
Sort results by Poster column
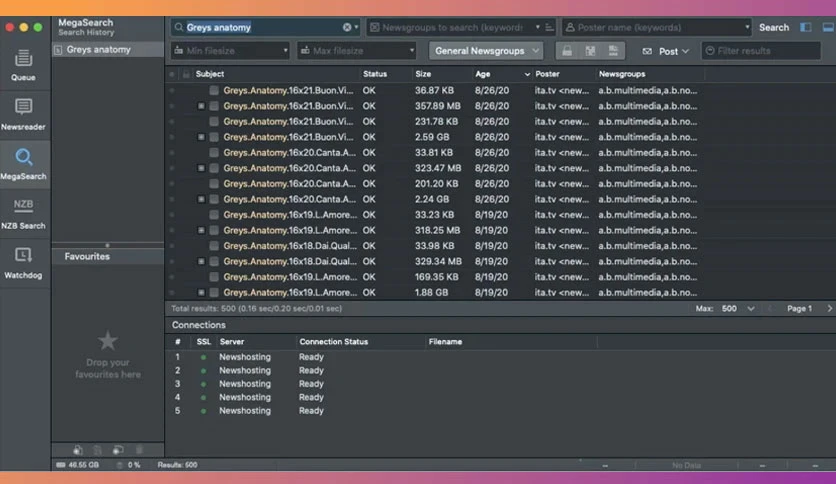tap(548, 74)
